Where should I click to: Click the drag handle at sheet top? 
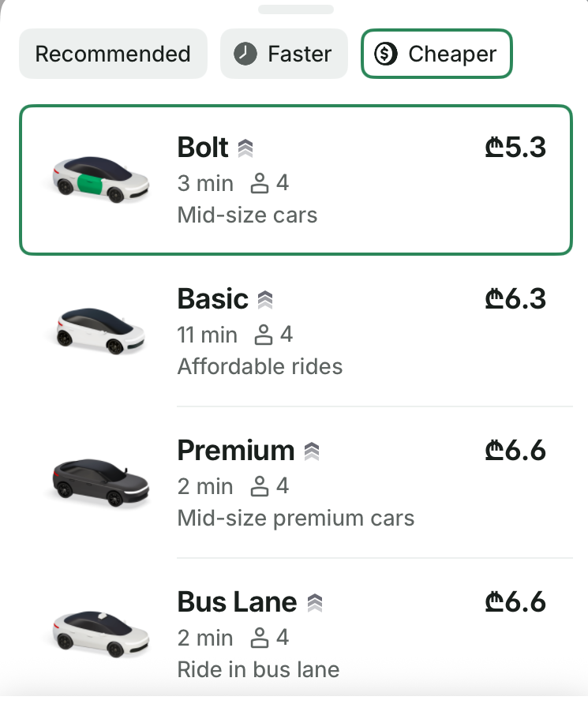point(295,9)
